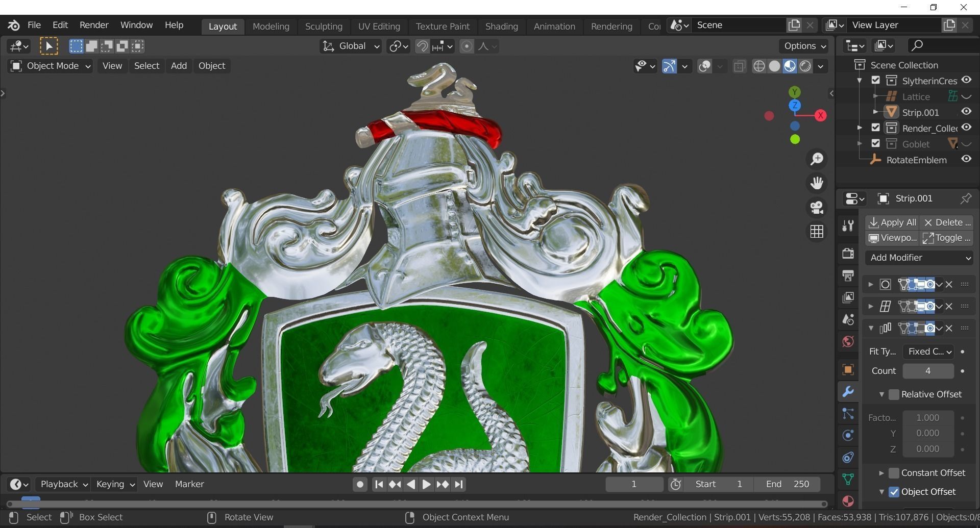Open Object properties tab
Viewport: 980px width, 528px height.
pos(848,370)
